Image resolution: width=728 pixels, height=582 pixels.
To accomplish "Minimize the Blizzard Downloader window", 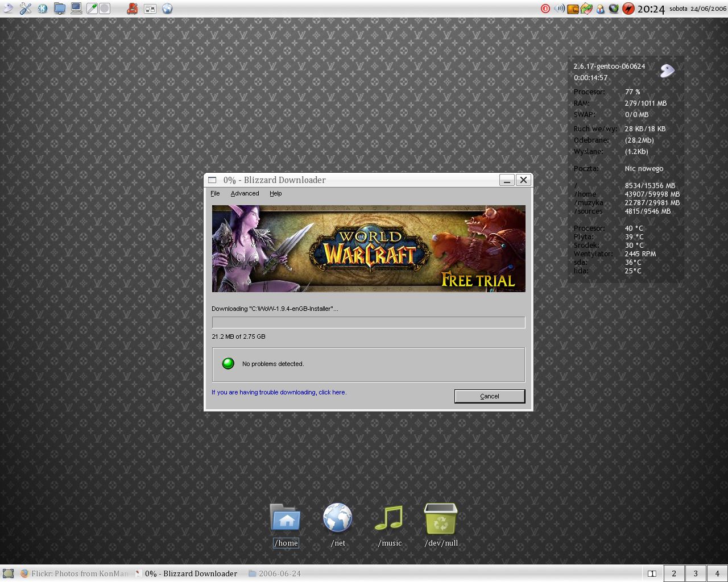I will tap(507, 180).
